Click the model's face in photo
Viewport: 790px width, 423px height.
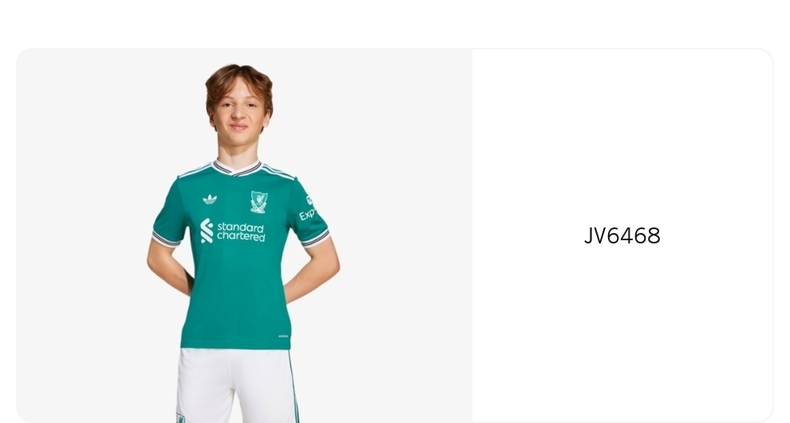tap(239, 113)
